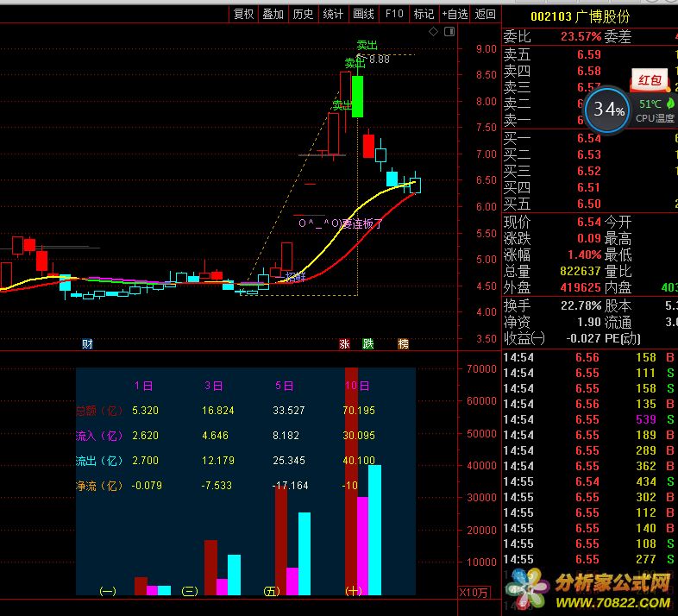Click the trade row with volume 539
Screen dimensions: 678x616
(x=589, y=419)
